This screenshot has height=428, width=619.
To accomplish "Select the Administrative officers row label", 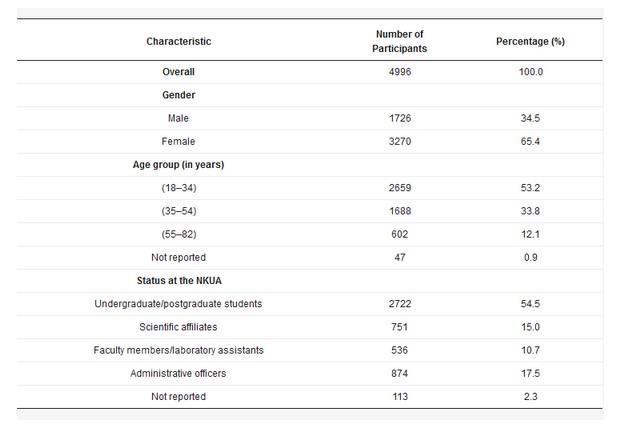I will pos(179,373).
